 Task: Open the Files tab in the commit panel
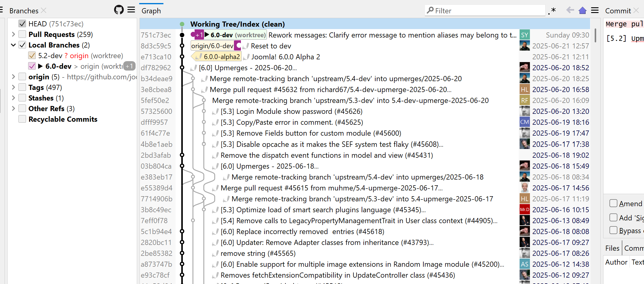(612, 248)
